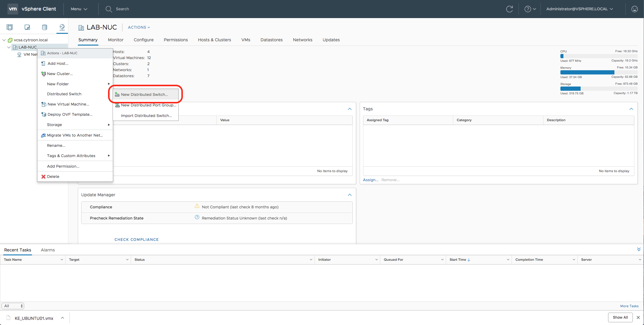
Task: Click the vcsa.cytroon.local vCenter icon
Action: (10, 40)
